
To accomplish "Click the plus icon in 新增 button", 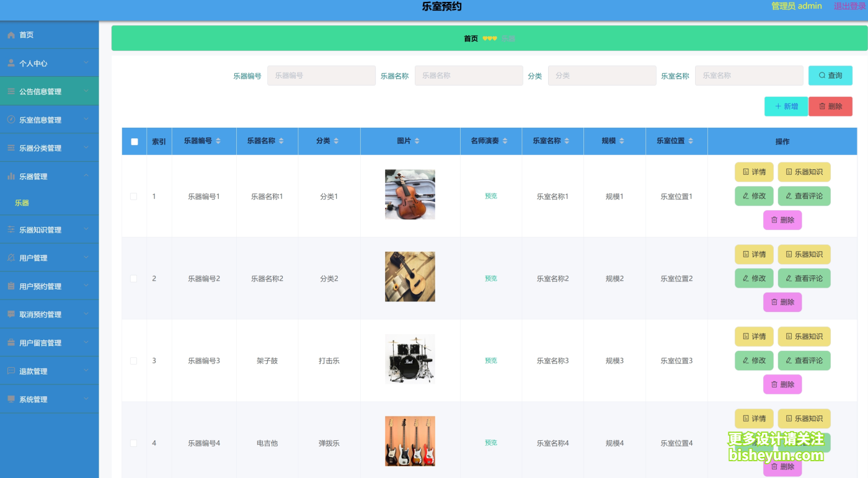I will pos(778,107).
